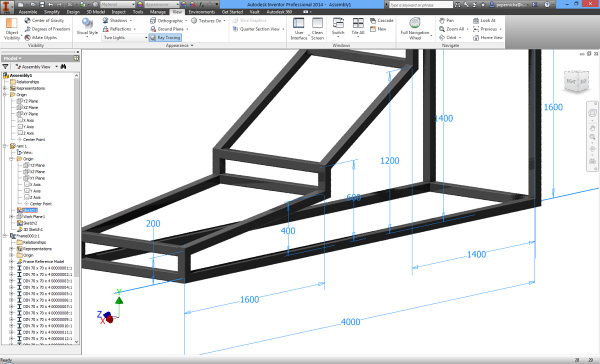
Task: Open the Material dropdown in quick access toolbar
Action: tap(117, 5)
